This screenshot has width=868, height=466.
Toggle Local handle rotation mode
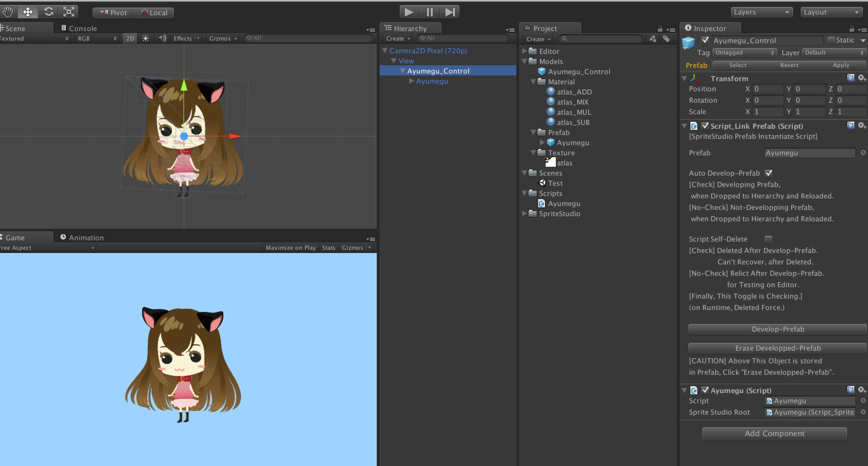[154, 13]
